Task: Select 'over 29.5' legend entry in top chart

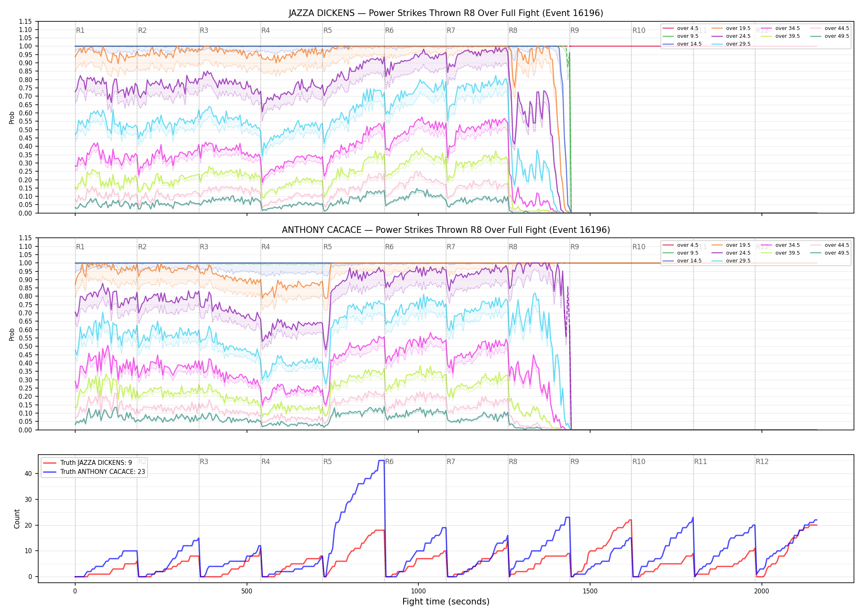Action: pos(731,44)
